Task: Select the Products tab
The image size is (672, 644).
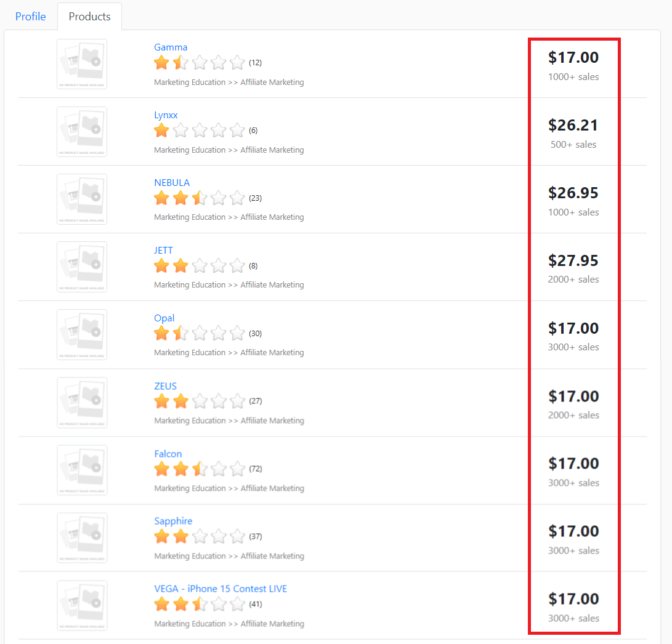Action: click(89, 17)
